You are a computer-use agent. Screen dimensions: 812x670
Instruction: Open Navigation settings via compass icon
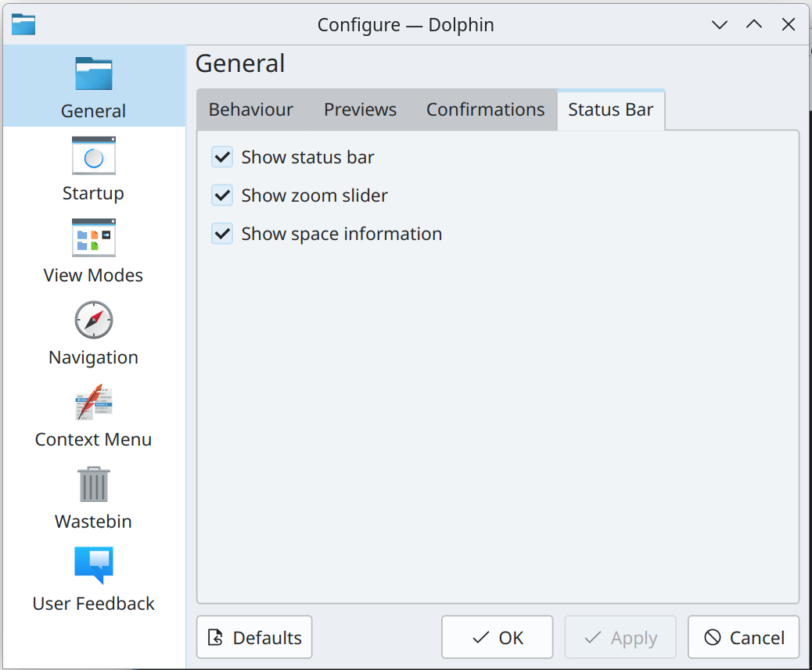[93, 320]
